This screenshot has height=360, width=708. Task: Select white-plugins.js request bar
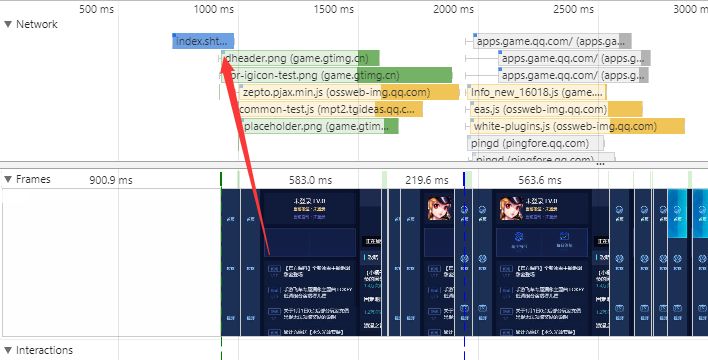click(578, 126)
